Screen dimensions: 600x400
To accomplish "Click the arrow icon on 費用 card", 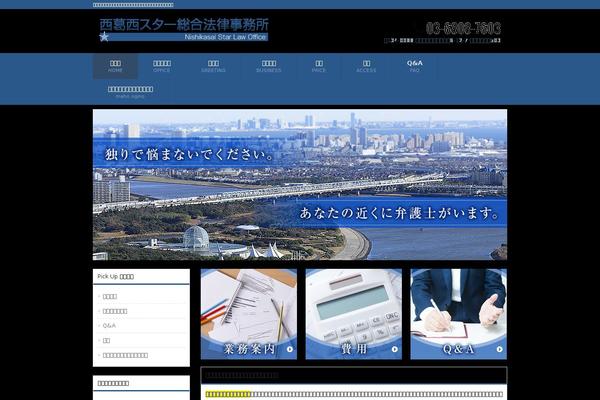I will (x=395, y=349).
